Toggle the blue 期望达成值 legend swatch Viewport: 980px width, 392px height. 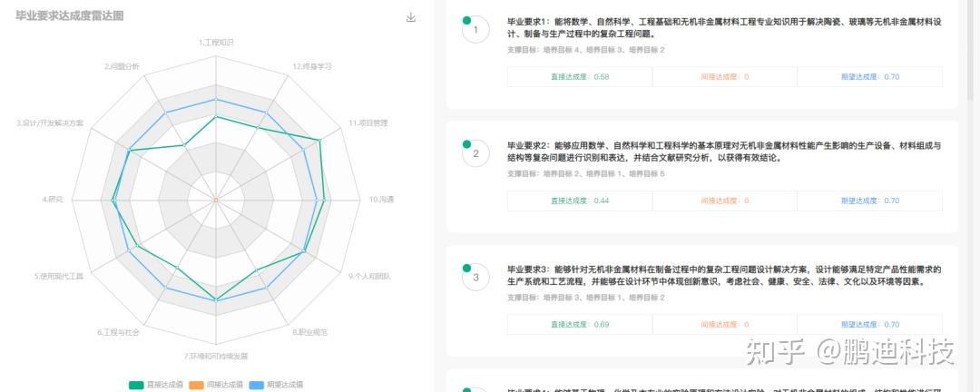256,385
